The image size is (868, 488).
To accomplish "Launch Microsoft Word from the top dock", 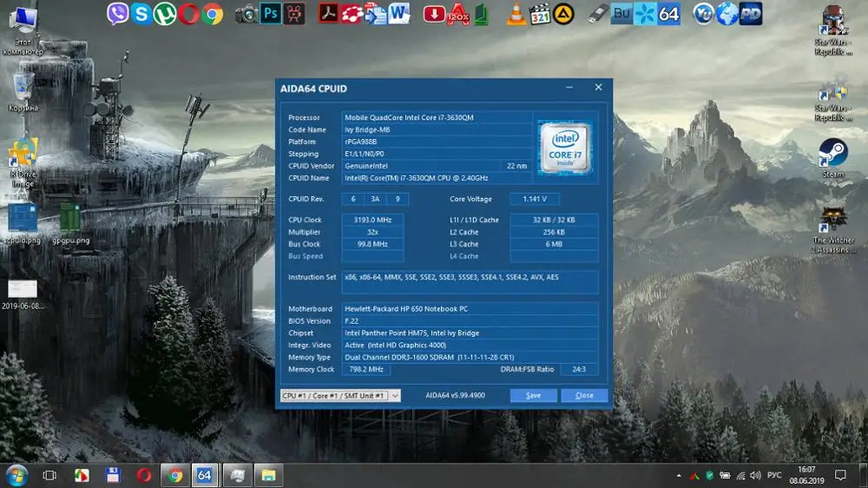I will coord(399,13).
